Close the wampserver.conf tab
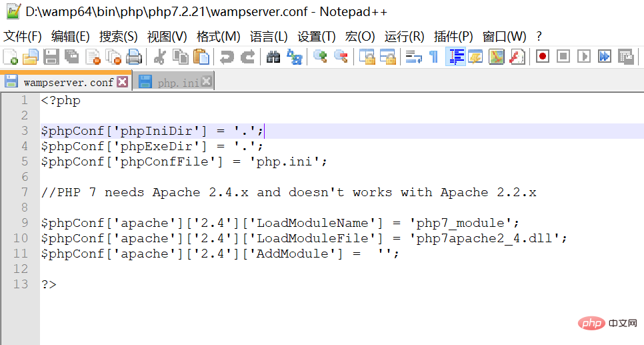 122,82
